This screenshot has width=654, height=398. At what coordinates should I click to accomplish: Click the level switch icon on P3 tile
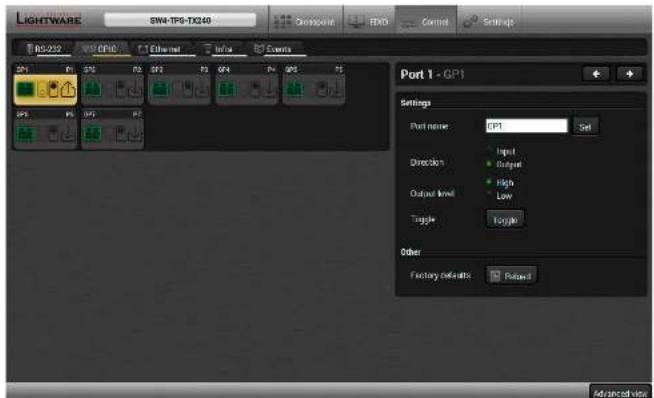pos(189,89)
